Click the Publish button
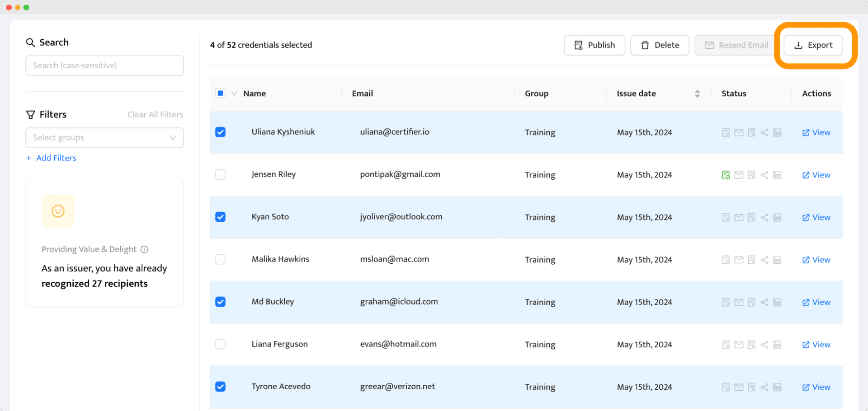The height and width of the screenshot is (411, 868). click(594, 45)
